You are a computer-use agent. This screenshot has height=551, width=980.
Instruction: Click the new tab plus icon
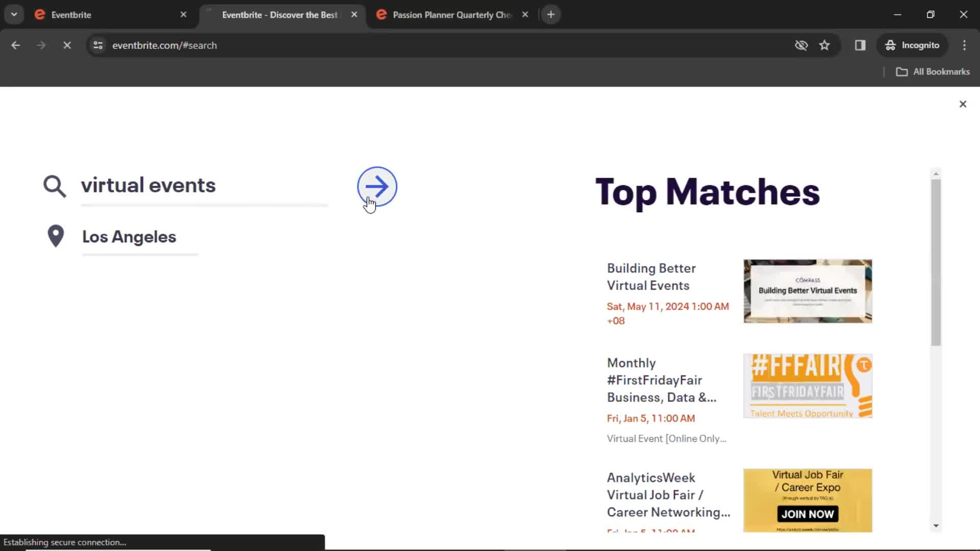tap(551, 15)
